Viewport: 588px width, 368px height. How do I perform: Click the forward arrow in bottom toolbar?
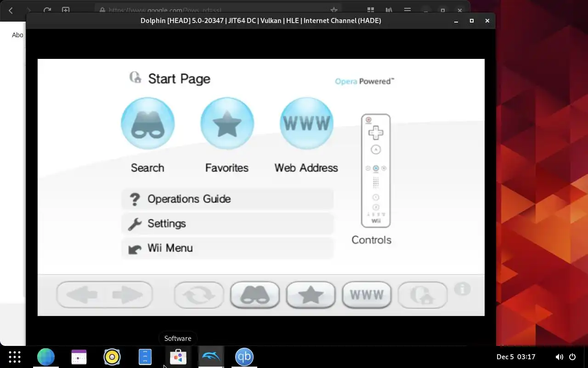[x=128, y=295]
